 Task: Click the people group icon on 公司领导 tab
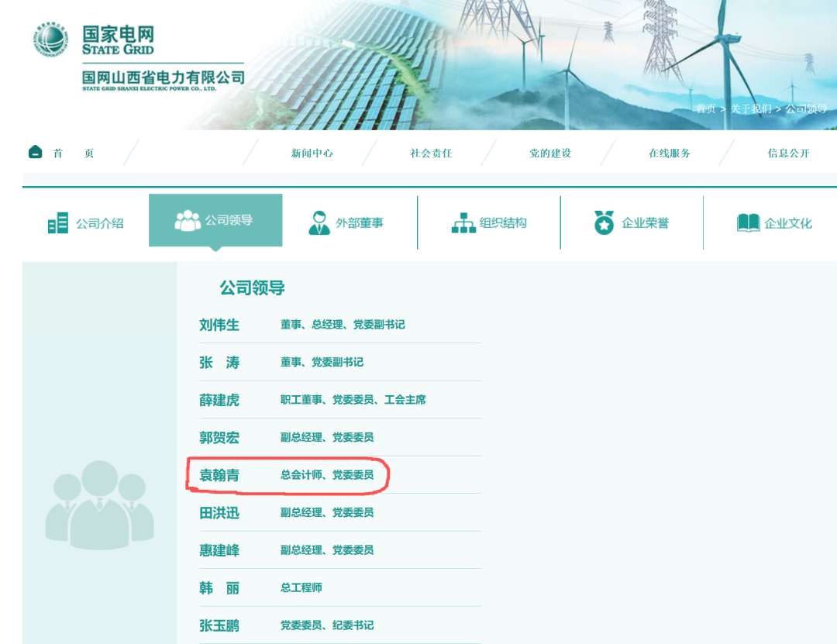coord(188,220)
